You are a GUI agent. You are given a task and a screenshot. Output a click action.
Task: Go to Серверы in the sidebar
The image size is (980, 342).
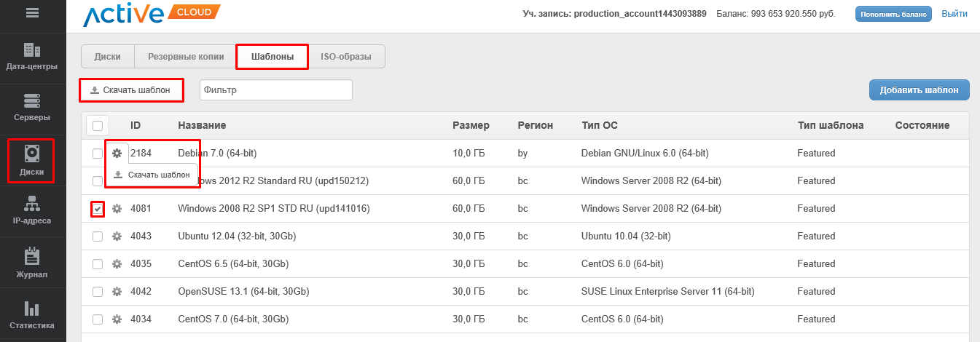32,108
